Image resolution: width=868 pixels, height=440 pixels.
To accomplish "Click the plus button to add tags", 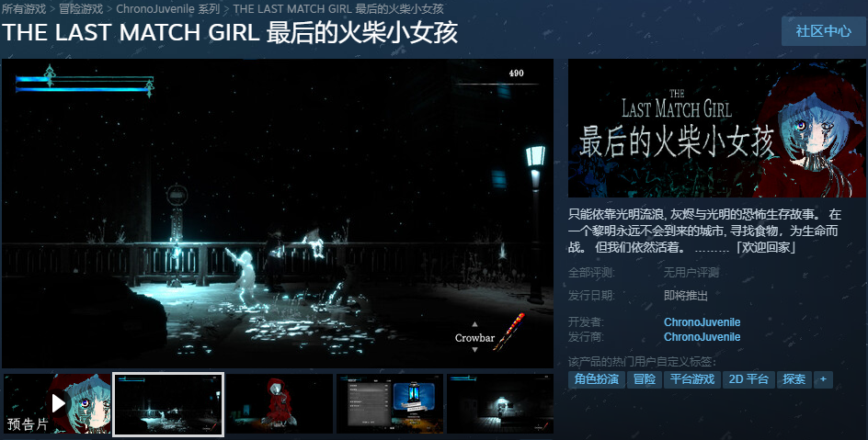I will point(823,379).
